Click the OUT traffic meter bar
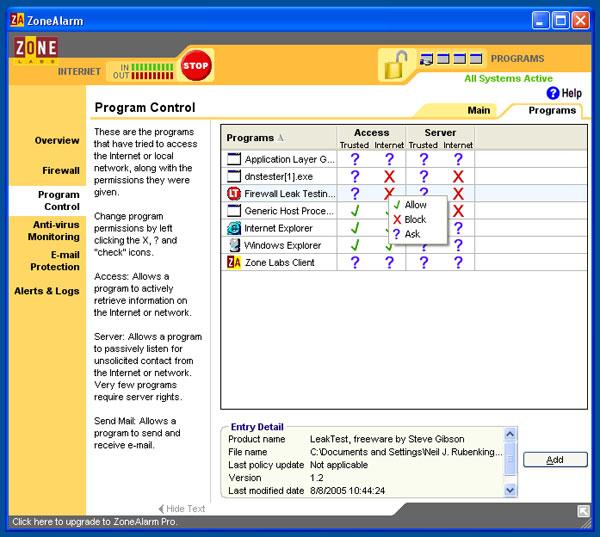The width and height of the screenshot is (600, 537). (x=152, y=75)
